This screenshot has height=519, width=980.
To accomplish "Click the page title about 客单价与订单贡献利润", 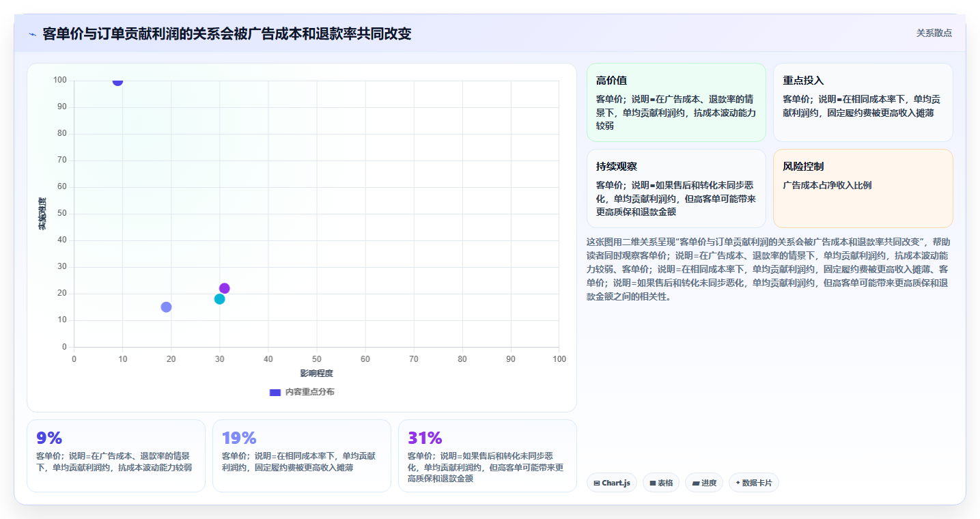I will tap(227, 33).
